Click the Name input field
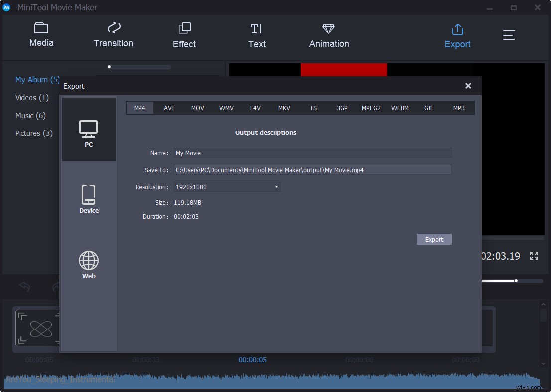The height and width of the screenshot is (392, 551). point(312,153)
